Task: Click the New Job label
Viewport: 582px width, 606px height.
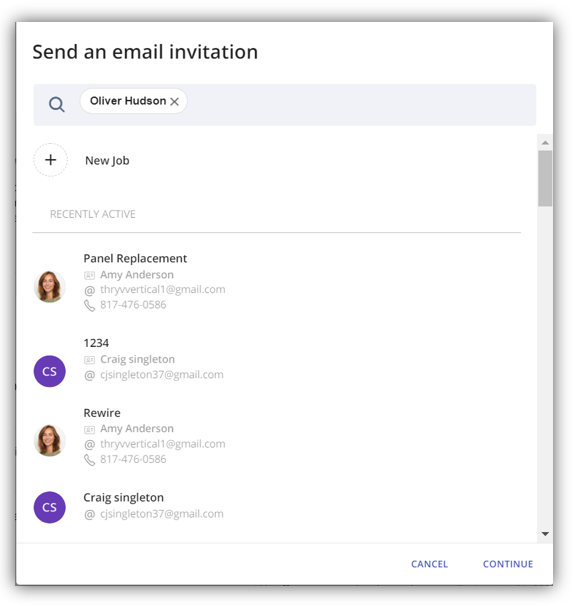Action: pyautogui.click(x=107, y=160)
